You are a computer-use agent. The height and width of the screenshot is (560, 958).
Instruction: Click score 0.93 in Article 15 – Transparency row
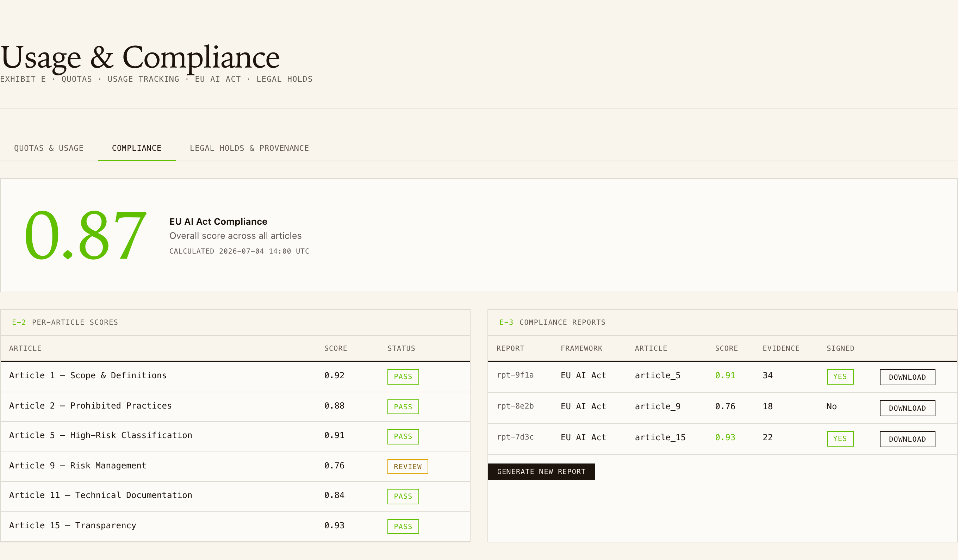click(334, 525)
